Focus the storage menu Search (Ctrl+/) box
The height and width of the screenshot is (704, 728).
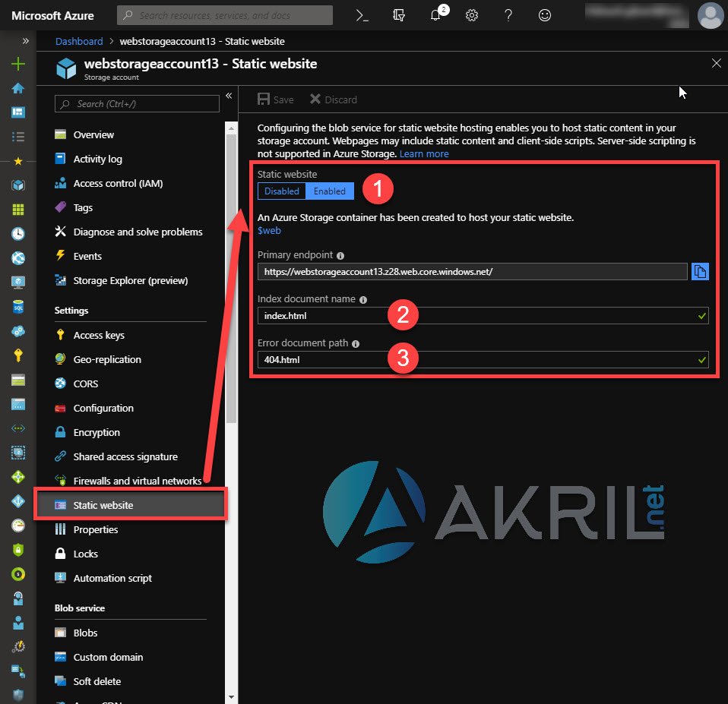pyautogui.click(x=137, y=104)
